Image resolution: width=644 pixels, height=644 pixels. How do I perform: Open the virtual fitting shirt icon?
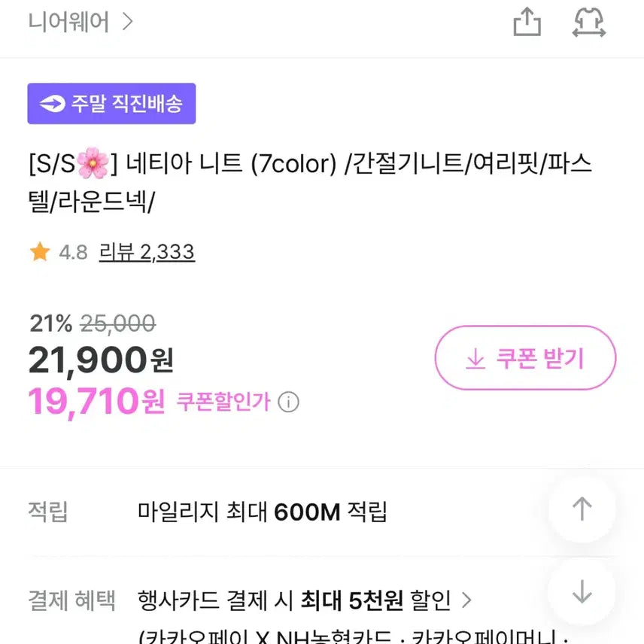pyautogui.click(x=588, y=22)
